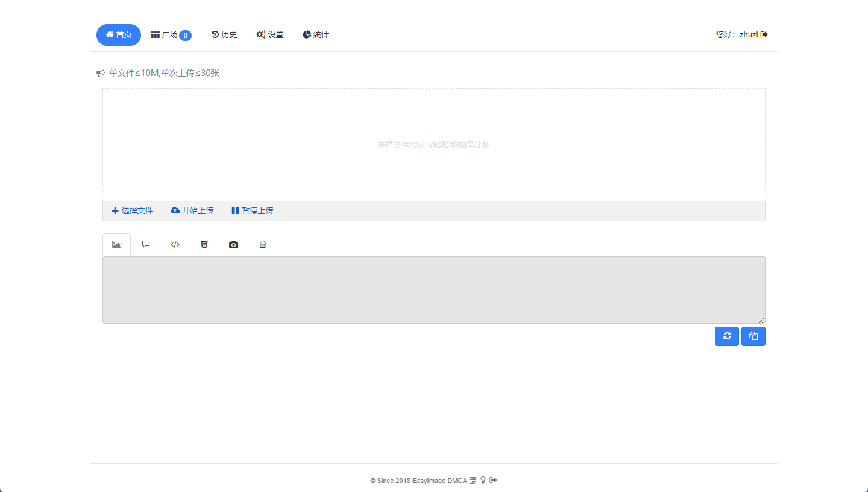Select the code brackets tab
Screen dimensions: 868x492
pos(175,245)
